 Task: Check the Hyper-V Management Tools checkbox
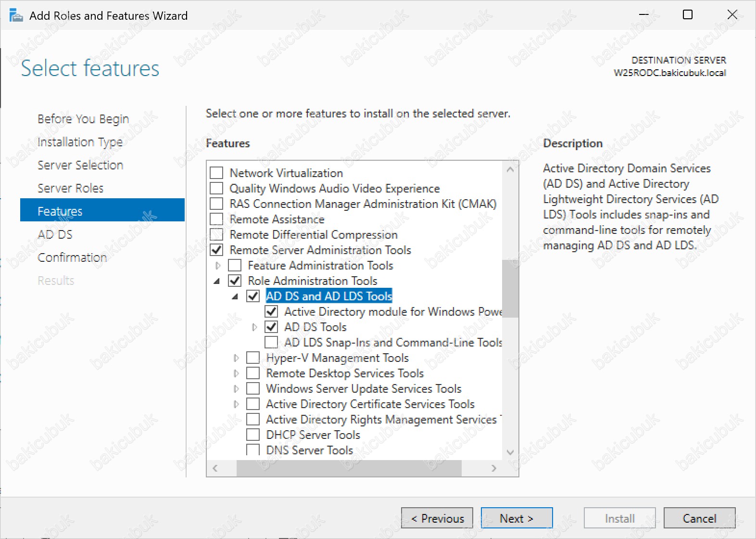pos(253,358)
